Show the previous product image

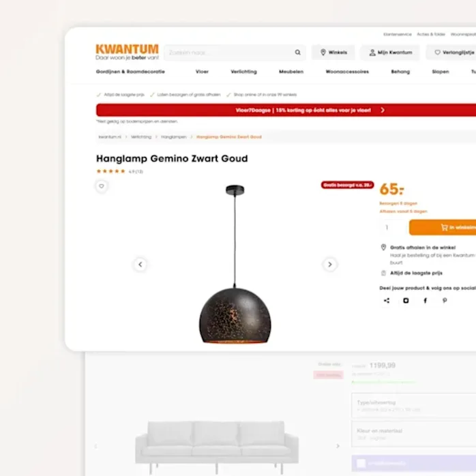click(x=140, y=265)
